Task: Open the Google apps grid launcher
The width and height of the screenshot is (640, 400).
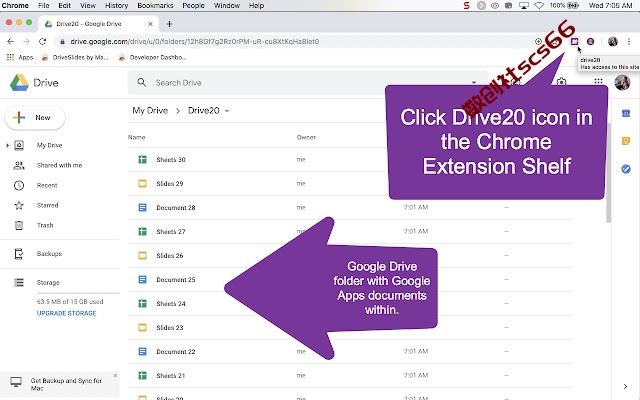Action: [598, 82]
